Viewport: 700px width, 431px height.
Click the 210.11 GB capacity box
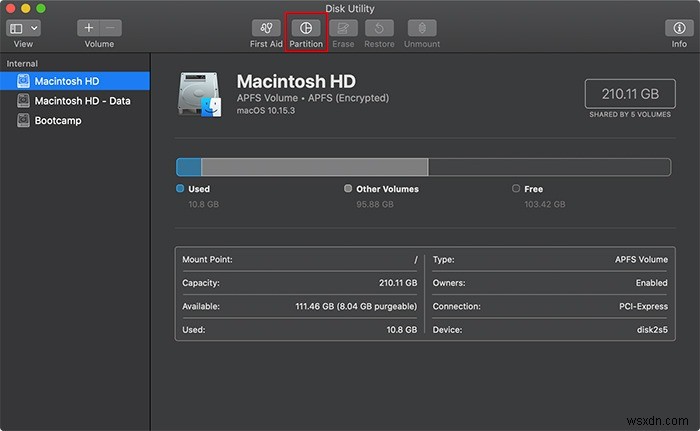click(630, 94)
